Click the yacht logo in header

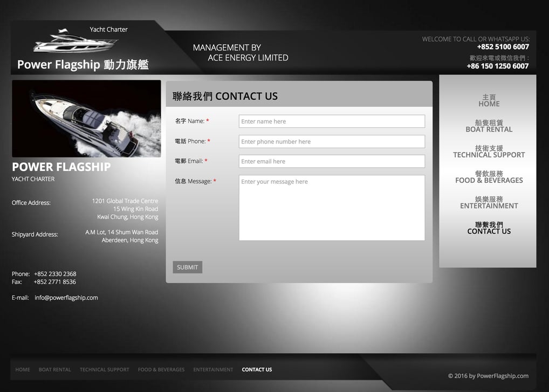point(76,42)
